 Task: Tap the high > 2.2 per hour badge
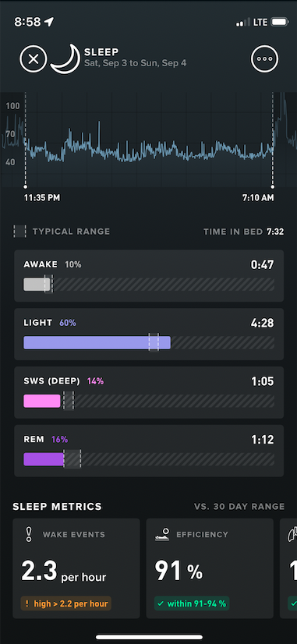[66, 603]
